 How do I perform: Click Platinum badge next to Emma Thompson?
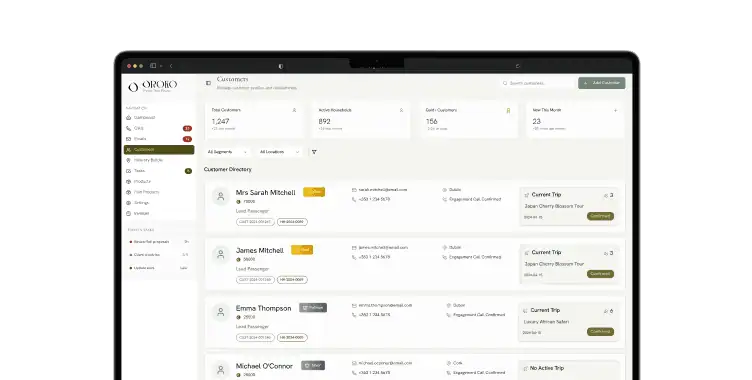pyautogui.click(x=313, y=308)
